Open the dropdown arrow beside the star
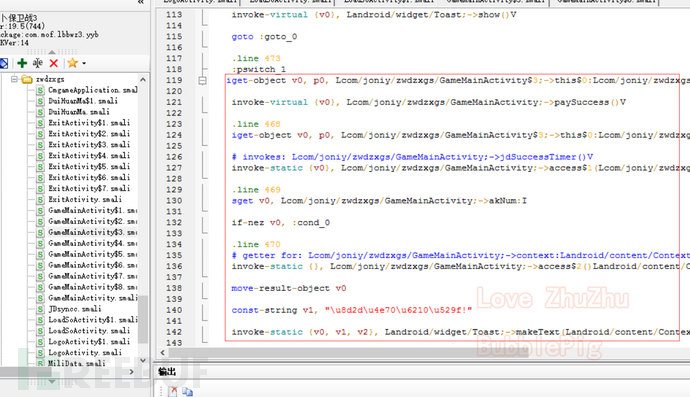Viewport: 690px width, 397px height. pos(84,63)
